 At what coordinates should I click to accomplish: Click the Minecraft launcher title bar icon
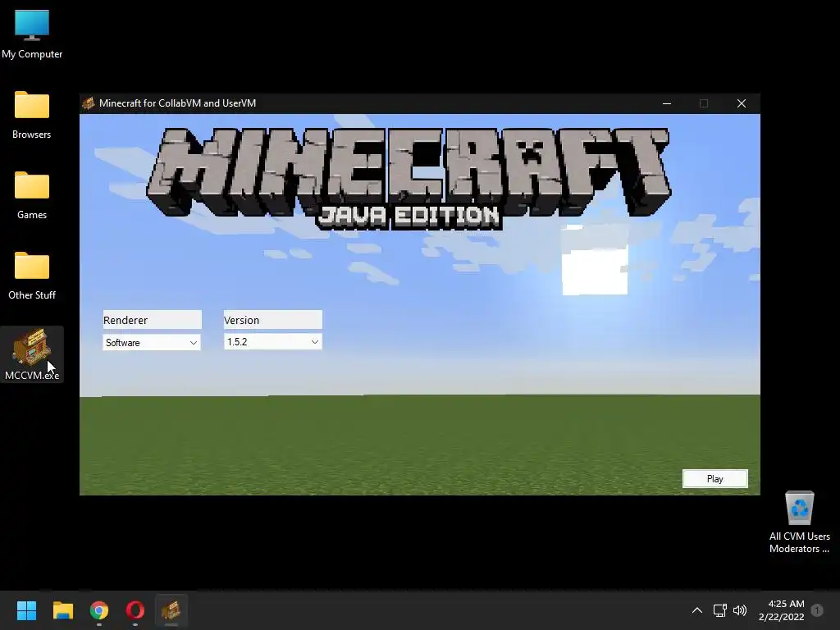[x=89, y=103]
